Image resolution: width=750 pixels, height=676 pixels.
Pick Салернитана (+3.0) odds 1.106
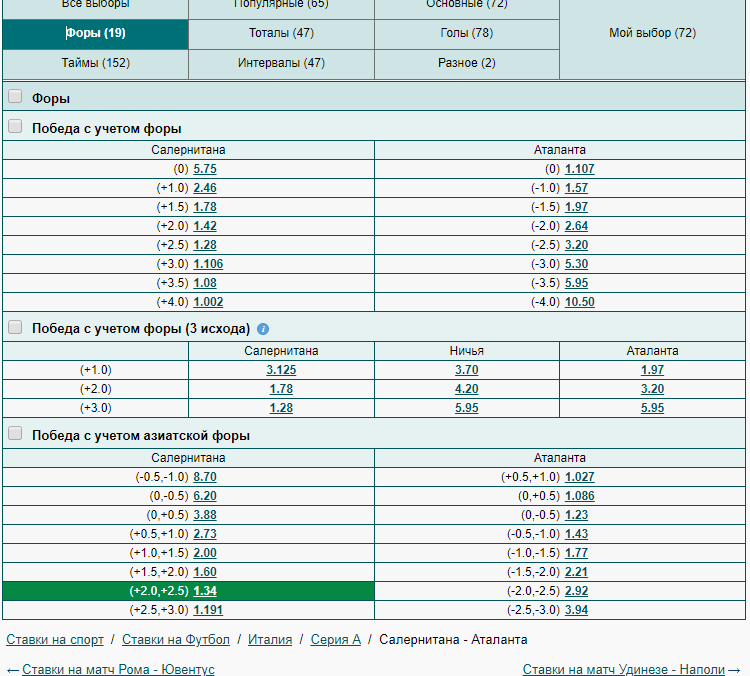(x=208, y=264)
